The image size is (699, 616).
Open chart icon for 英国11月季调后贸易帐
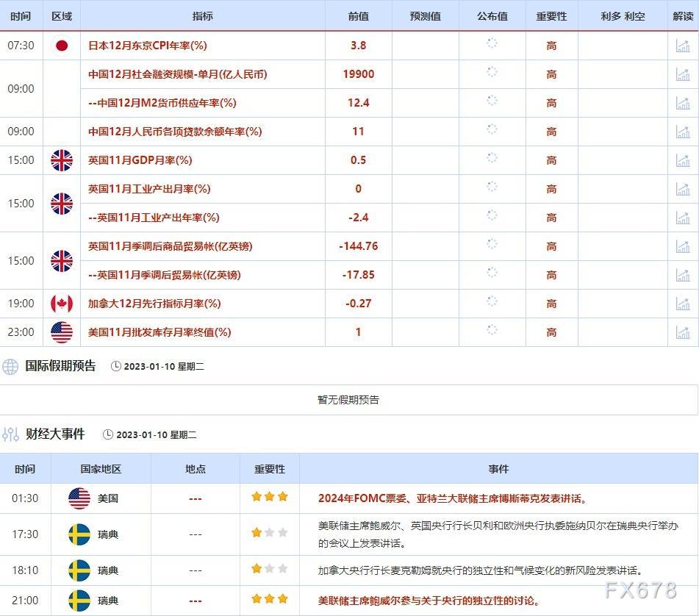[683, 275]
